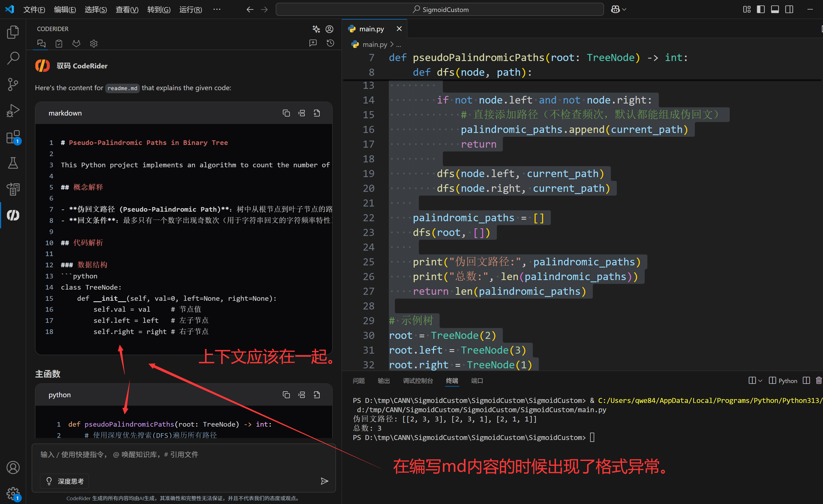Select the CodeRider chat tab icon
The width and height of the screenshot is (823, 504).
pos(41,43)
